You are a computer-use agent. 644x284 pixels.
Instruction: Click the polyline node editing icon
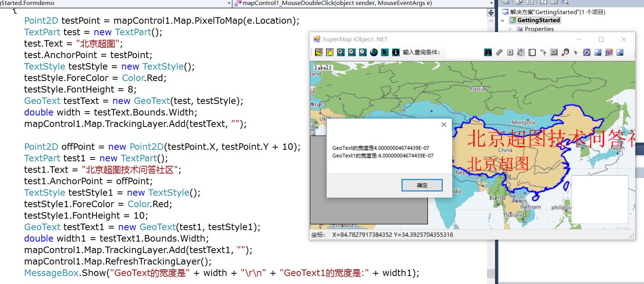[x=521, y=52]
